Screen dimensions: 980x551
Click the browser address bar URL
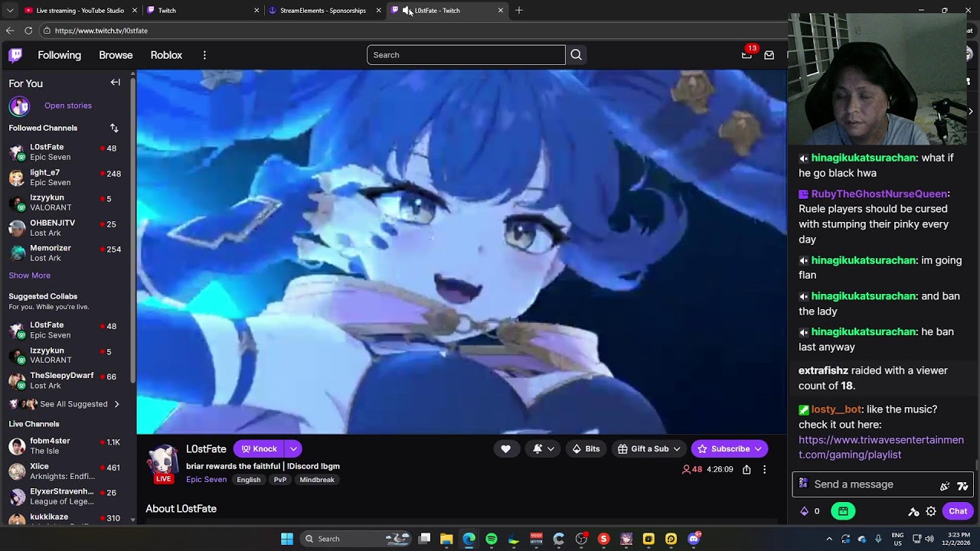[x=101, y=31]
